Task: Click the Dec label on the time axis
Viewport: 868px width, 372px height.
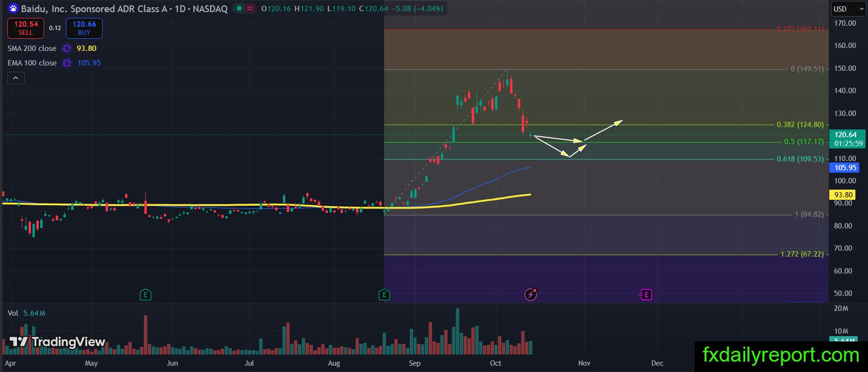Action: click(657, 363)
